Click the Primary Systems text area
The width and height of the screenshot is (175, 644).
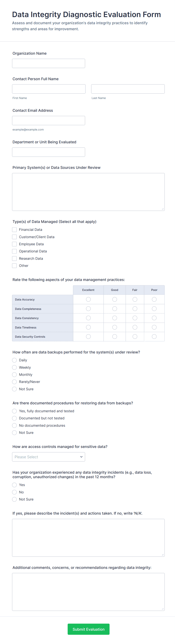pyautogui.click(x=88, y=192)
